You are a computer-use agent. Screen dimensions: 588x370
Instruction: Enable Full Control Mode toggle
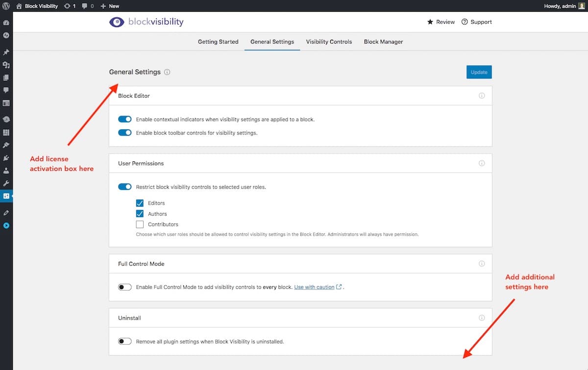[x=125, y=287]
